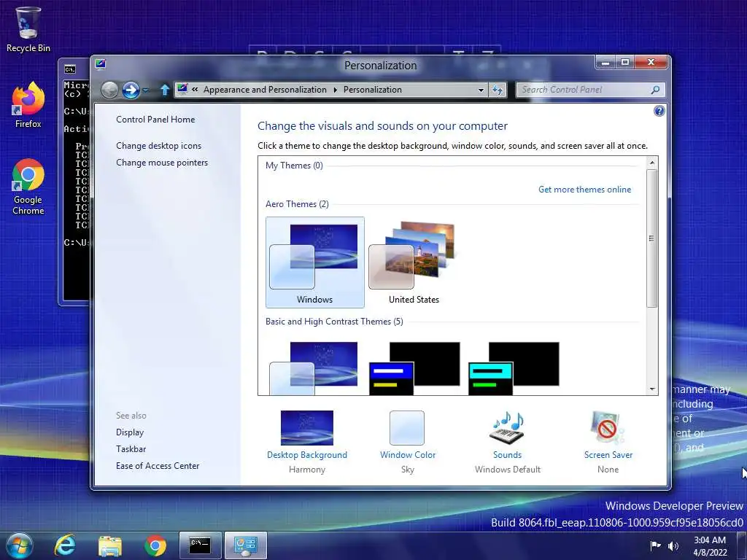Open help question mark icon
747x560 pixels.
pos(659,111)
